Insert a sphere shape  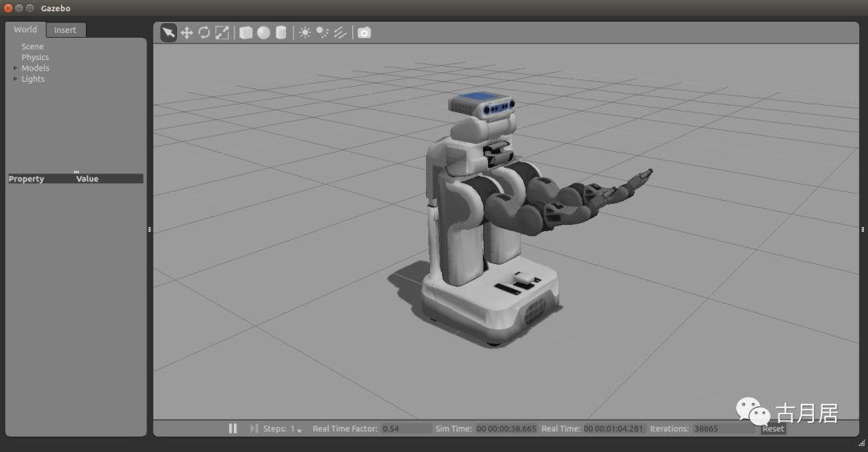tap(264, 33)
